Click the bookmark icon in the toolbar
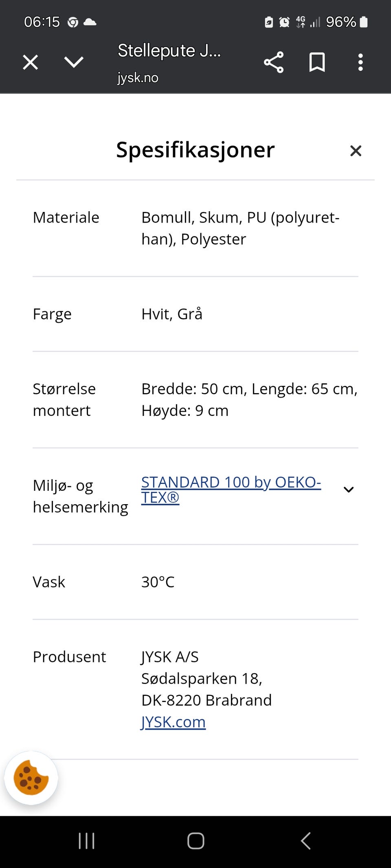Image resolution: width=391 pixels, height=868 pixels. pos(317,62)
